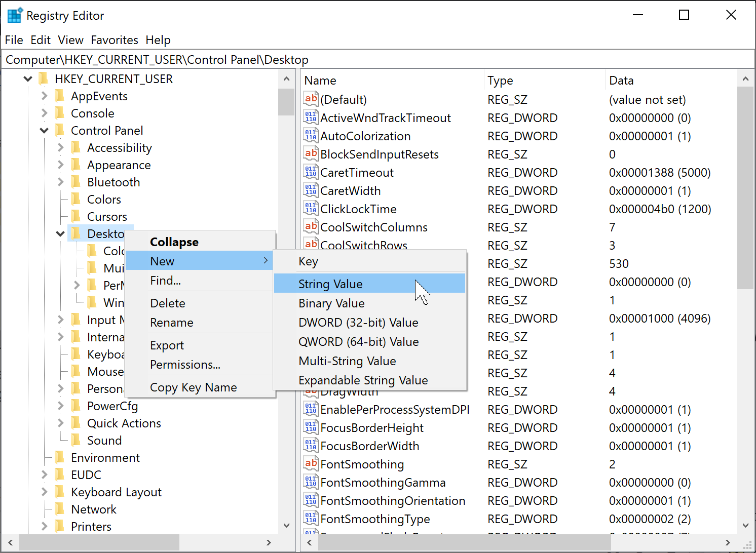Expand the Accessibility key

pyautogui.click(x=60, y=147)
